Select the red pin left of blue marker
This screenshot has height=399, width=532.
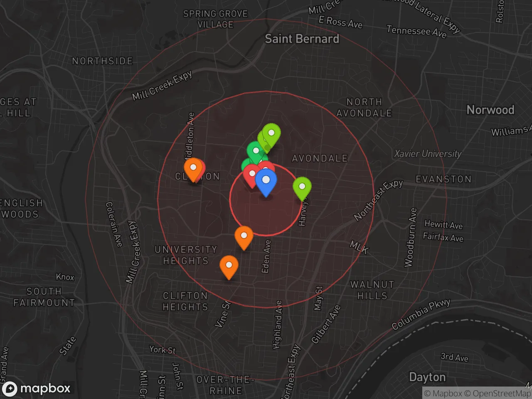(251, 175)
